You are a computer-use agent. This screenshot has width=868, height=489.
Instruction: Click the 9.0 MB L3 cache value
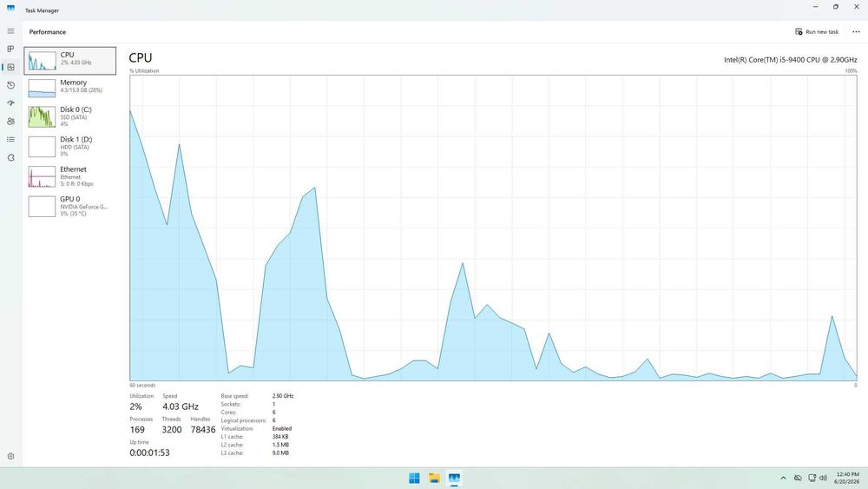coord(280,453)
